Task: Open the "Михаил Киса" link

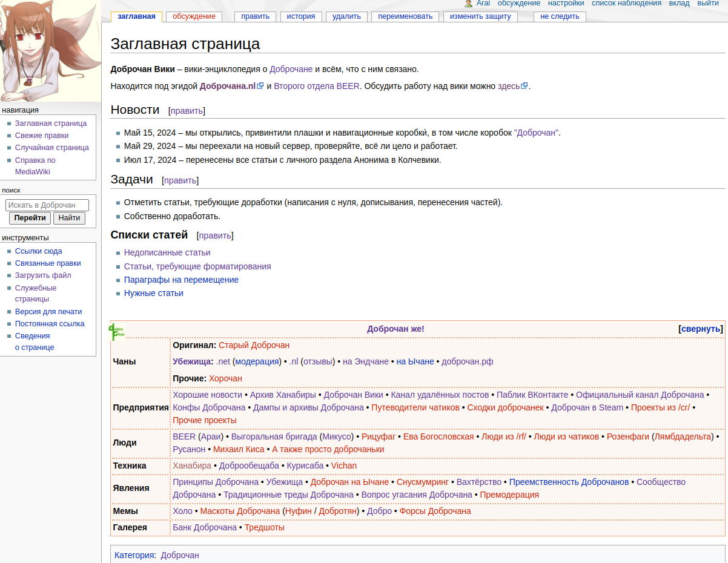Action: tap(239, 449)
